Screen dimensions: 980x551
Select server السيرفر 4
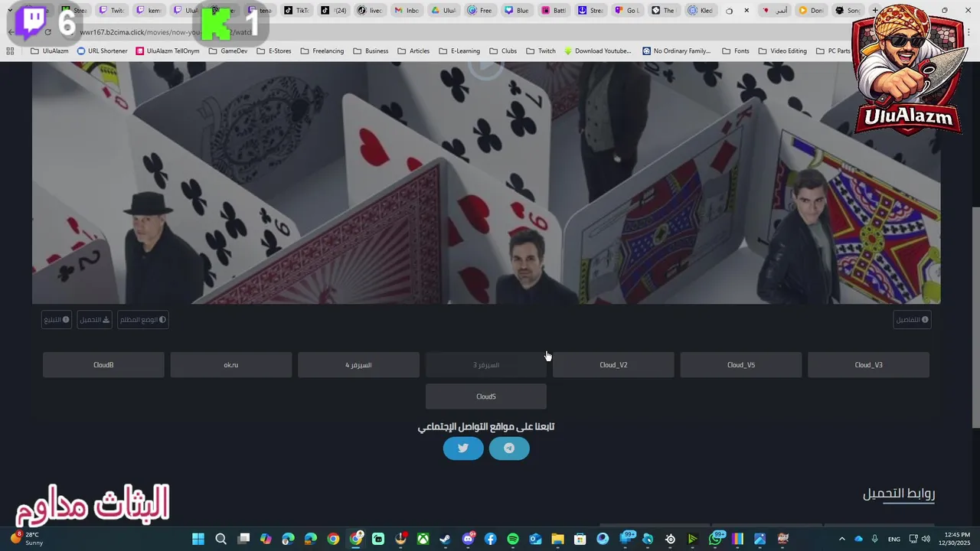(x=358, y=365)
